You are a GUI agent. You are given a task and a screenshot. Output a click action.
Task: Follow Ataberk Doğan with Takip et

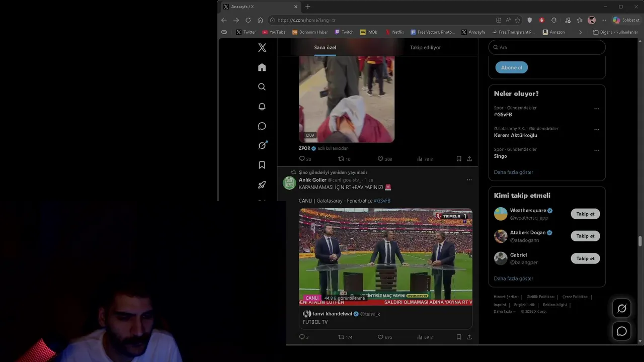(x=585, y=236)
